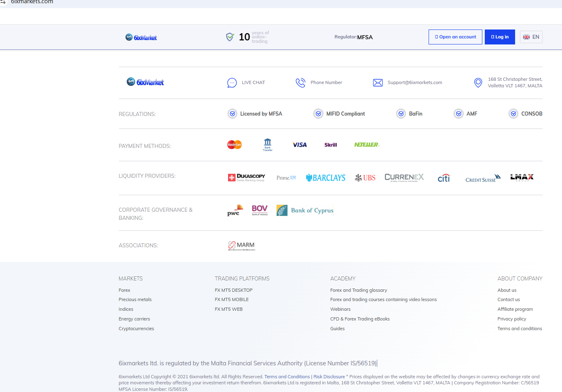
Task: Select the Skrill payment logo
Action: pyautogui.click(x=331, y=145)
